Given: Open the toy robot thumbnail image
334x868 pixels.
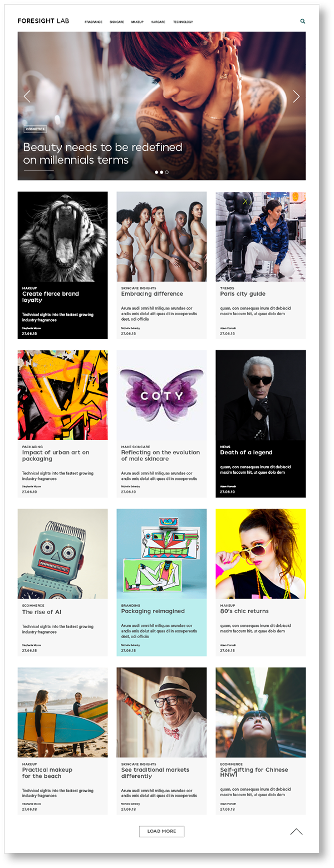Looking at the screenshot, I should point(63,554).
